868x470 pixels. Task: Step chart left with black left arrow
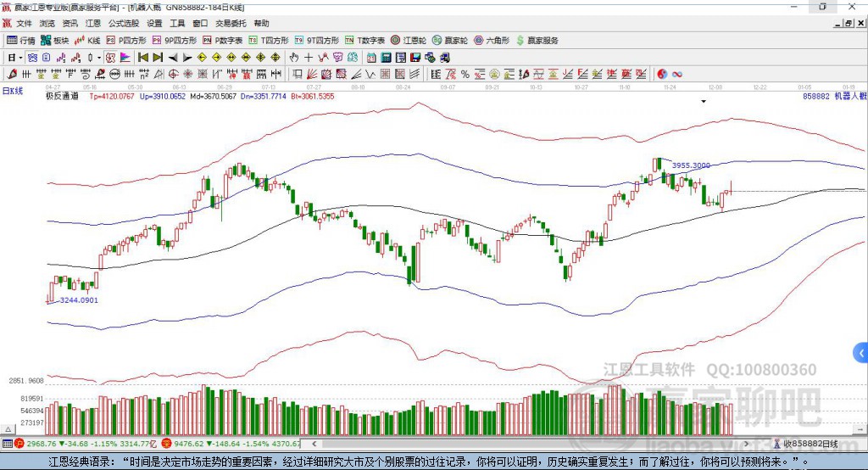click(x=173, y=58)
